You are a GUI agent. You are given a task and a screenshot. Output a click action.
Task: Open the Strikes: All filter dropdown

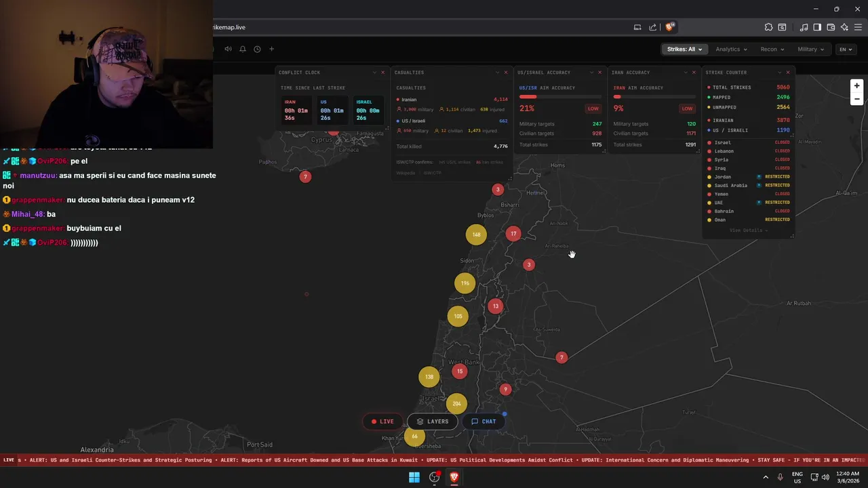click(x=684, y=49)
